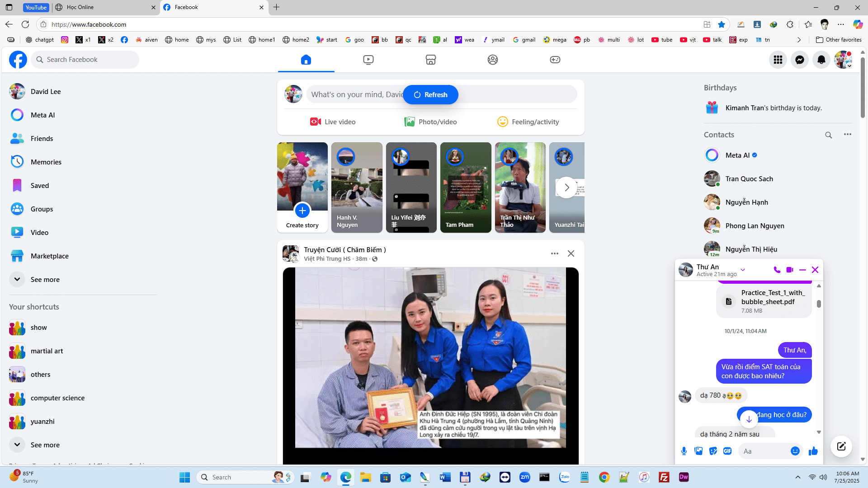
Task: Open the Thư An chat settings dropdown
Action: point(742,270)
